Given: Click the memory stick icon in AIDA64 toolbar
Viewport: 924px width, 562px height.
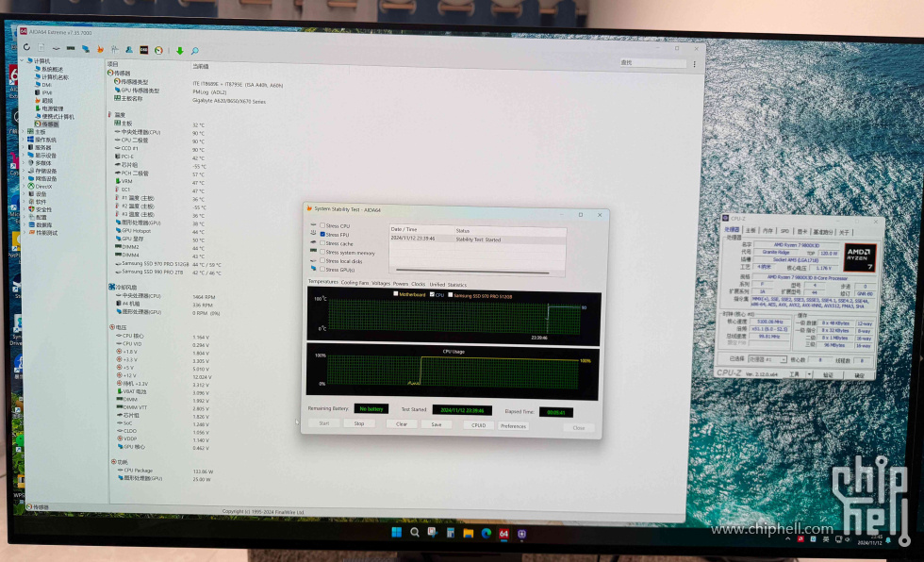Looking at the screenshot, I should (71, 48).
